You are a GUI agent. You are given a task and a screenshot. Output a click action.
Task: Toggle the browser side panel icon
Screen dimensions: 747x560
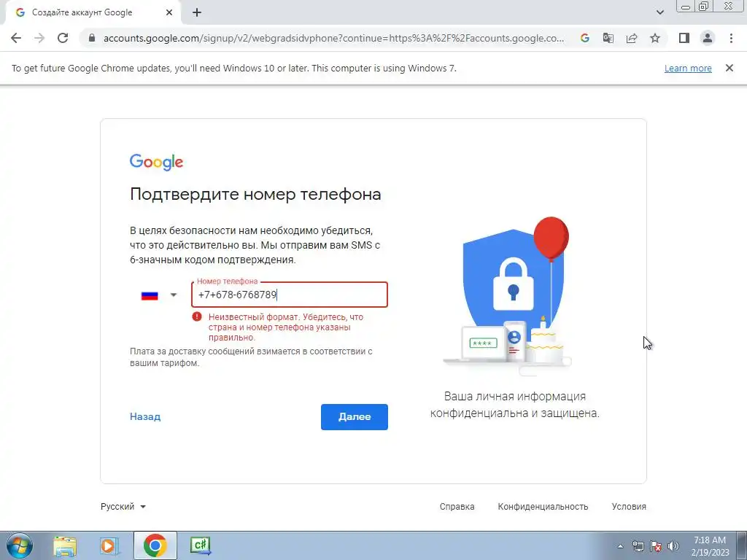[x=684, y=38]
